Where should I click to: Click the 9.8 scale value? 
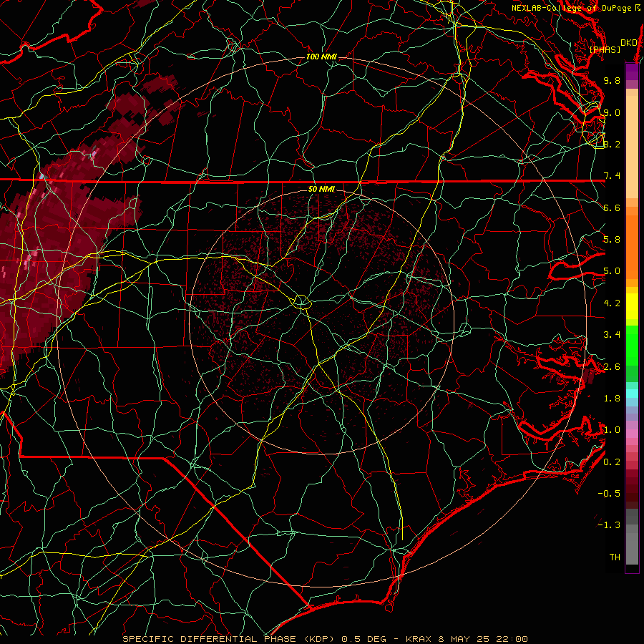(612, 80)
